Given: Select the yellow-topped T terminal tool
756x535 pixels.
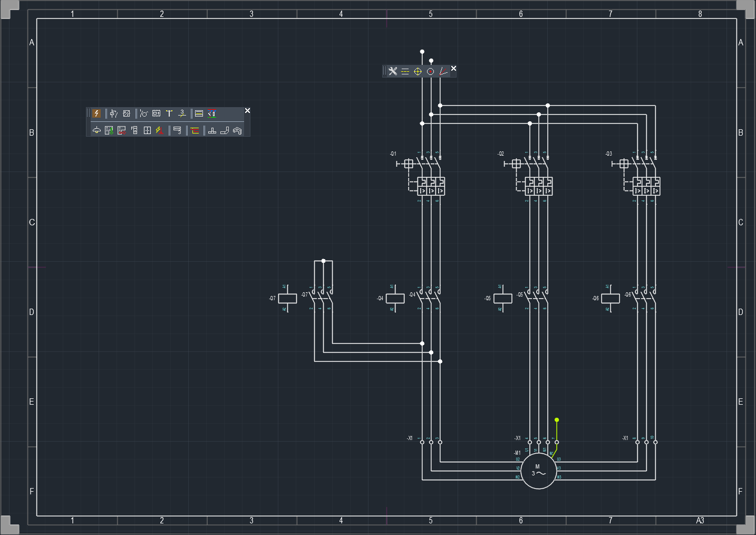Looking at the screenshot, I should point(169,113).
